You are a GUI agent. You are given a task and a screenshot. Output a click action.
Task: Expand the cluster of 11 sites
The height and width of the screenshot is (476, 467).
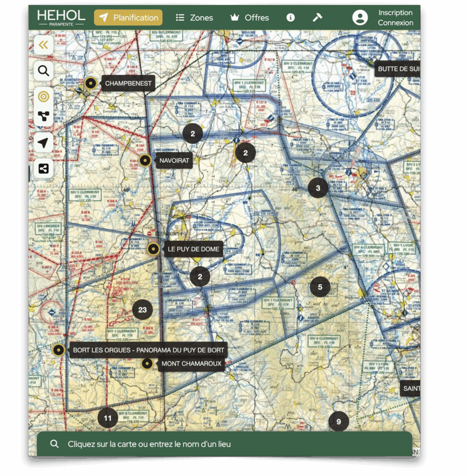(x=107, y=418)
